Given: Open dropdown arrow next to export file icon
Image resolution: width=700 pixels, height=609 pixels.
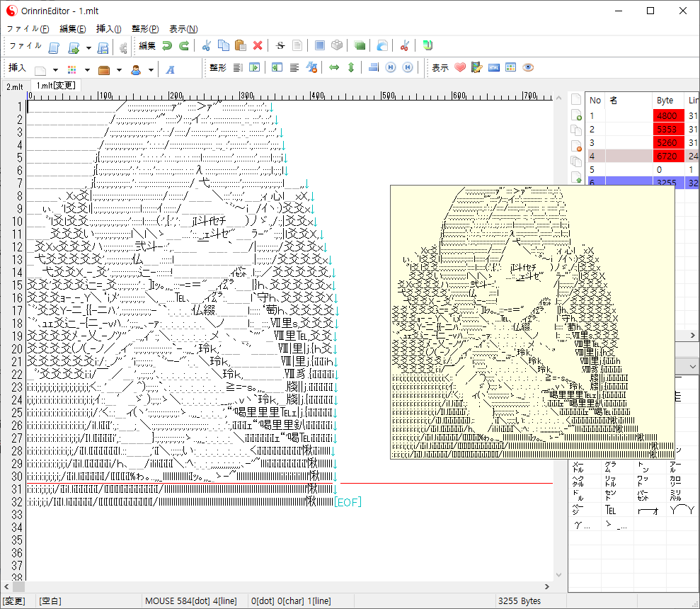Looking at the screenshot, I should click(x=88, y=48).
